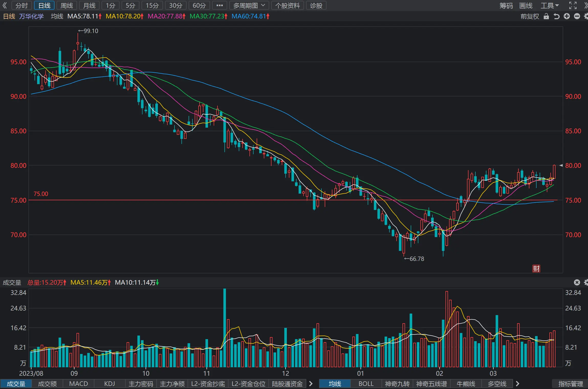Click the undo arrow icon
588x389 pixels.
pyautogui.click(x=557, y=16)
